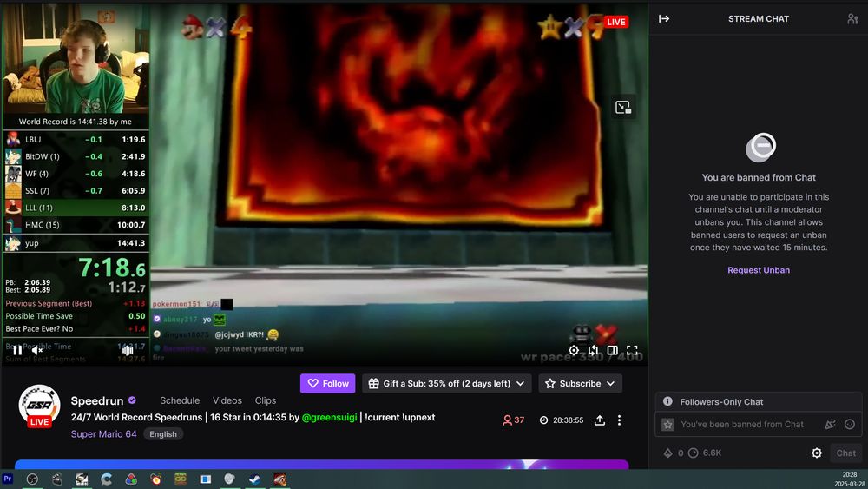868x489 pixels.
Task: Pause the live stream playback
Action: (17, 350)
